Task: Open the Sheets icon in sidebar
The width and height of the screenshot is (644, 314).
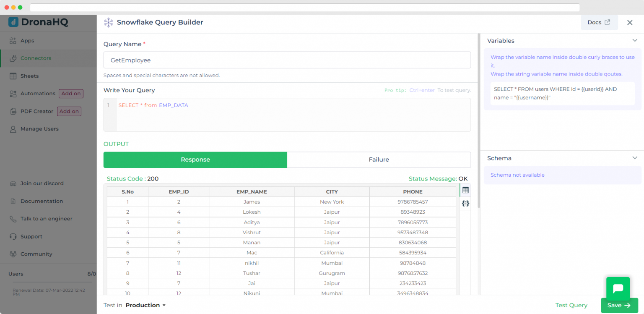Action: pyautogui.click(x=13, y=76)
